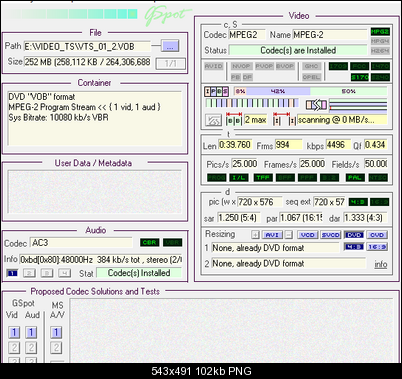Click the S170 colorimetry indicator

tap(360, 77)
